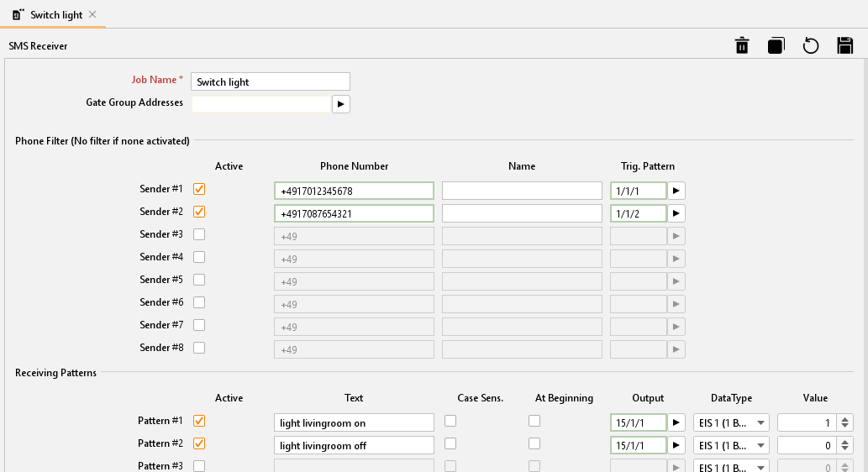The width and height of the screenshot is (868, 472).
Task: Enable the Sender #3 active checkbox
Action: pyautogui.click(x=199, y=234)
